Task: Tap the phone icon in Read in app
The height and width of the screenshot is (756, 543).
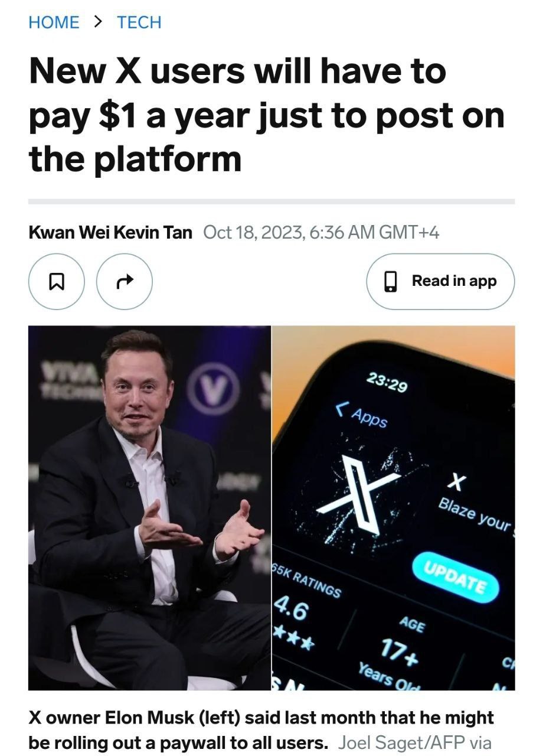Action: tap(391, 282)
